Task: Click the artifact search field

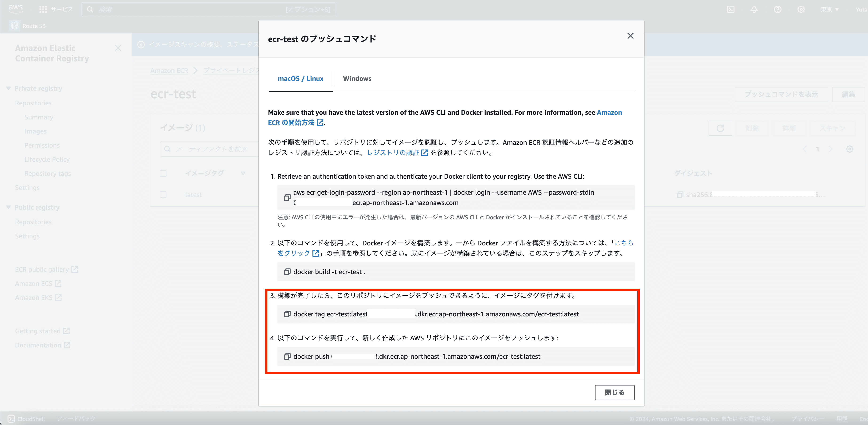Action: (x=209, y=149)
